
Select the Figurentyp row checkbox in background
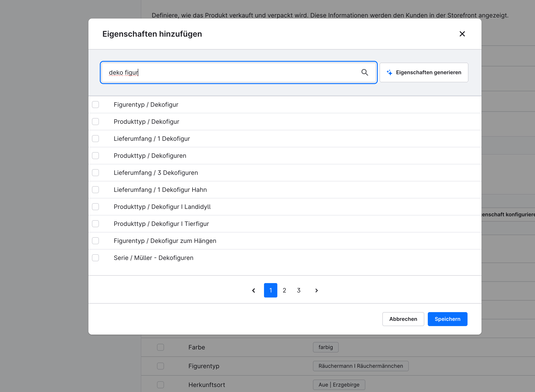click(x=160, y=366)
